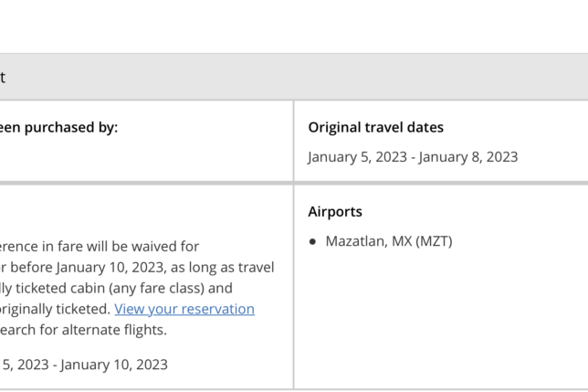Click the "search for alternate flights" line
The width and height of the screenshot is (588, 392).
[x=84, y=330]
